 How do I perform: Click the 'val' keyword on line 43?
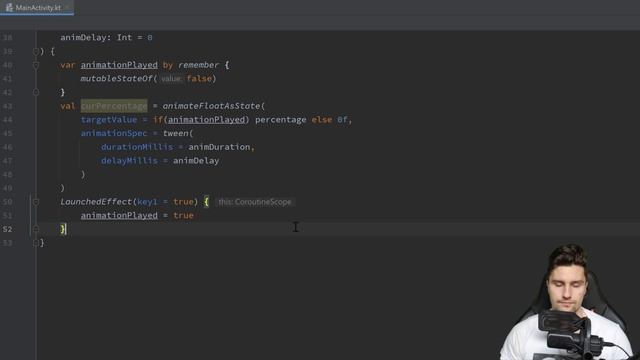click(68, 106)
